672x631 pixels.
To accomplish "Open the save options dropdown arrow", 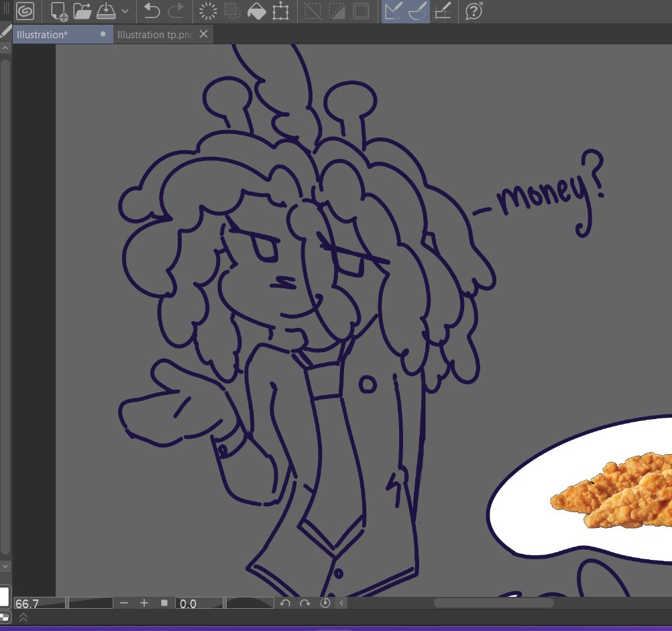I will click(125, 11).
